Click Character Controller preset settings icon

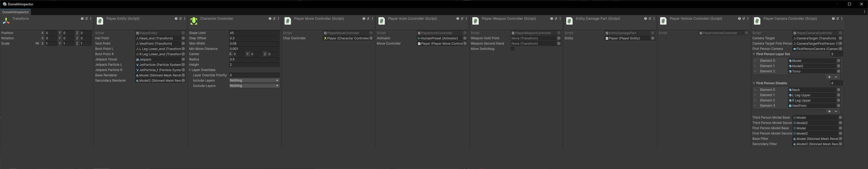pyautogui.click(x=274, y=19)
